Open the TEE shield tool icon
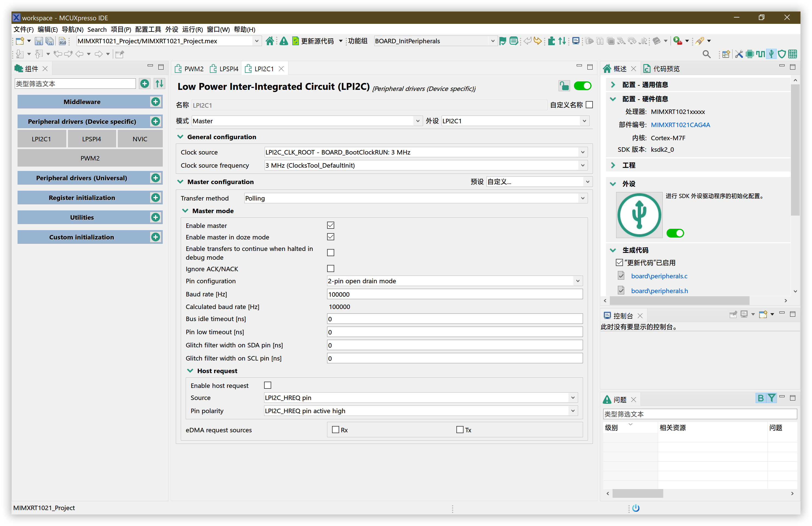Screen dimensions: 812x526 click(782, 54)
